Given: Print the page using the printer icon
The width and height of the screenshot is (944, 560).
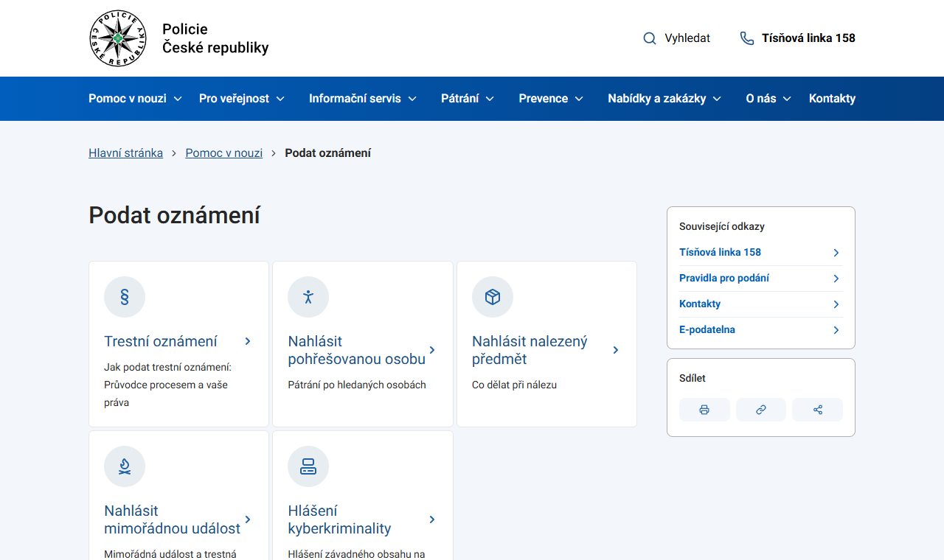Looking at the screenshot, I should 704,410.
